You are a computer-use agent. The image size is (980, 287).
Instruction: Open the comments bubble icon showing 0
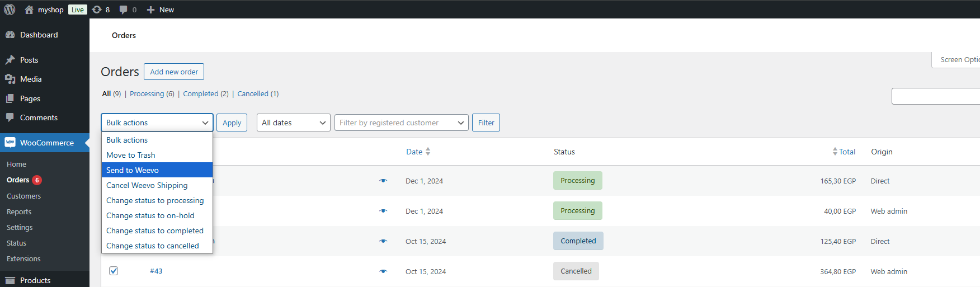[x=124, y=10]
